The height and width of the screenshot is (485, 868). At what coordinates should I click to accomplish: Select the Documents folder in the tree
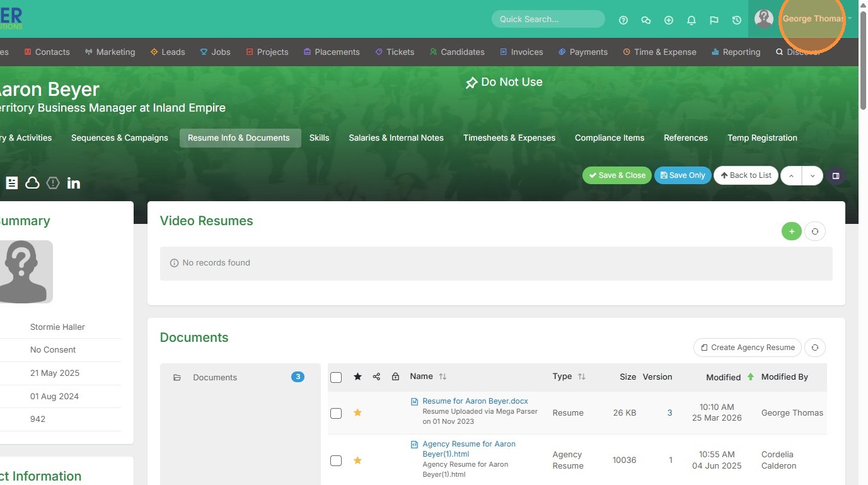240,378
